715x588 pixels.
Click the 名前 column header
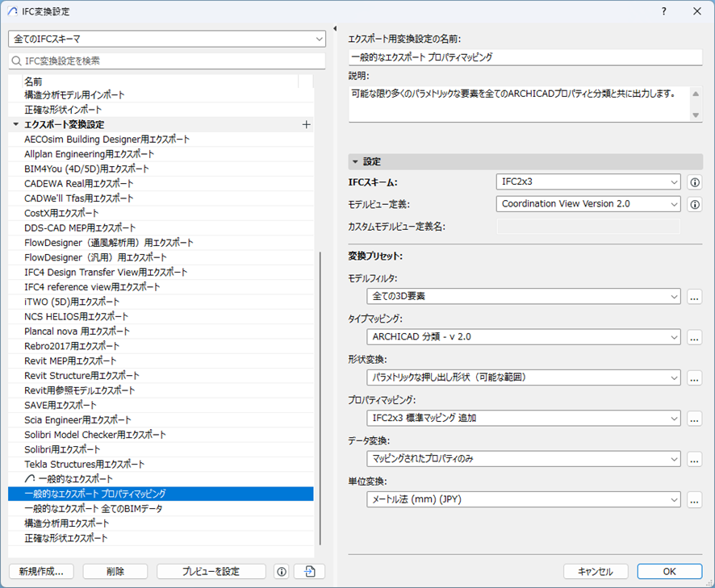(x=161, y=81)
